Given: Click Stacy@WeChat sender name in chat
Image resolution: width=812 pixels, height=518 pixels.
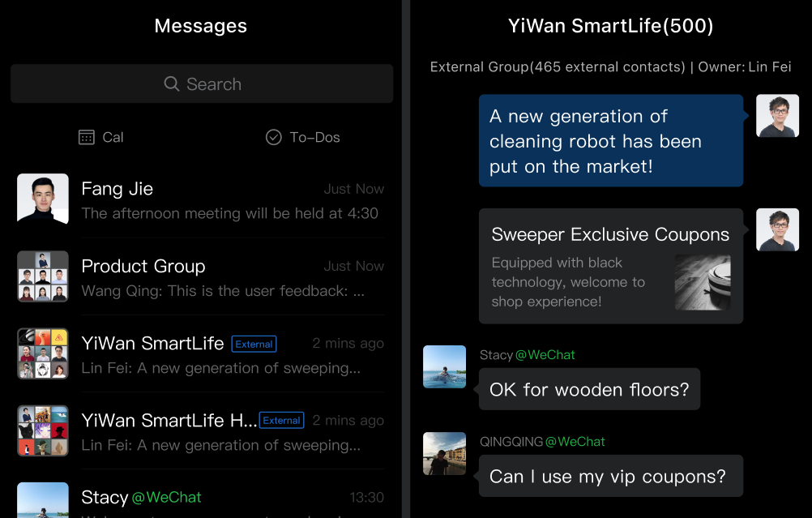Looking at the screenshot, I should click(x=528, y=355).
